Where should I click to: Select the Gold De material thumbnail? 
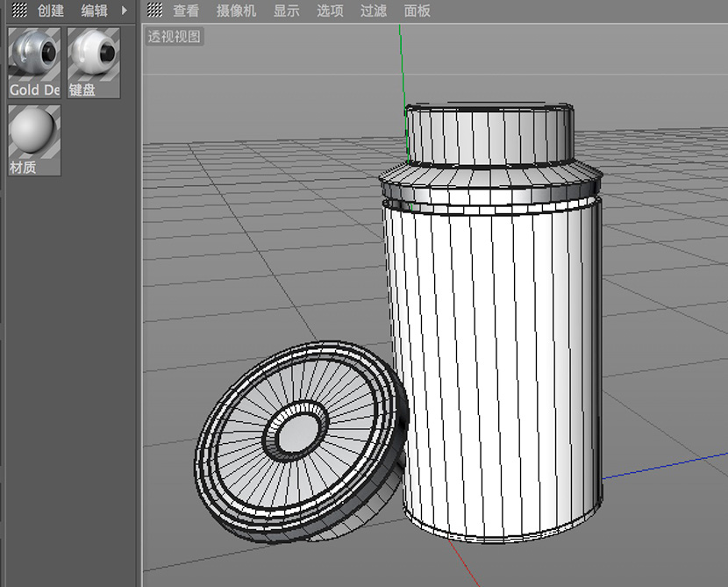tap(34, 54)
